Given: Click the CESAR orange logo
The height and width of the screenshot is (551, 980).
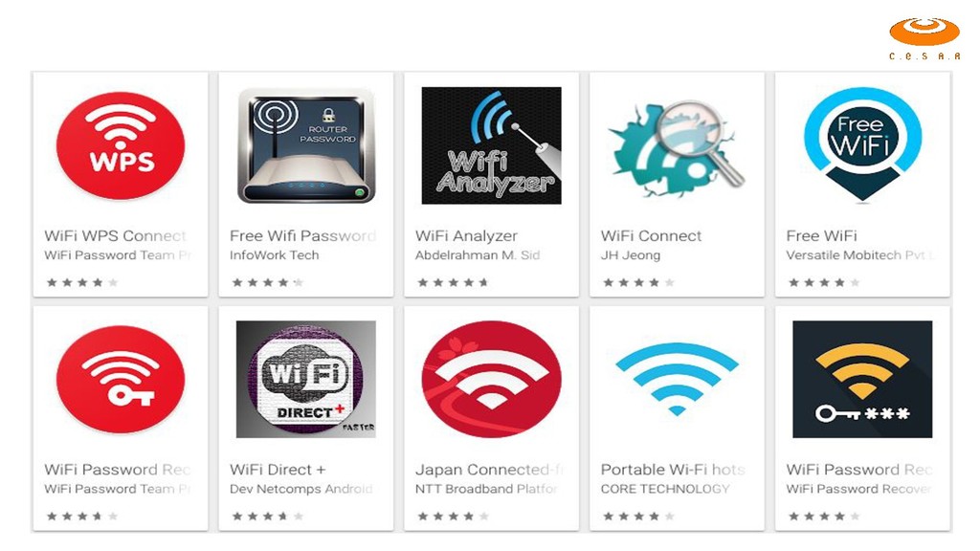Looking at the screenshot, I should click(x=924, y=38).
